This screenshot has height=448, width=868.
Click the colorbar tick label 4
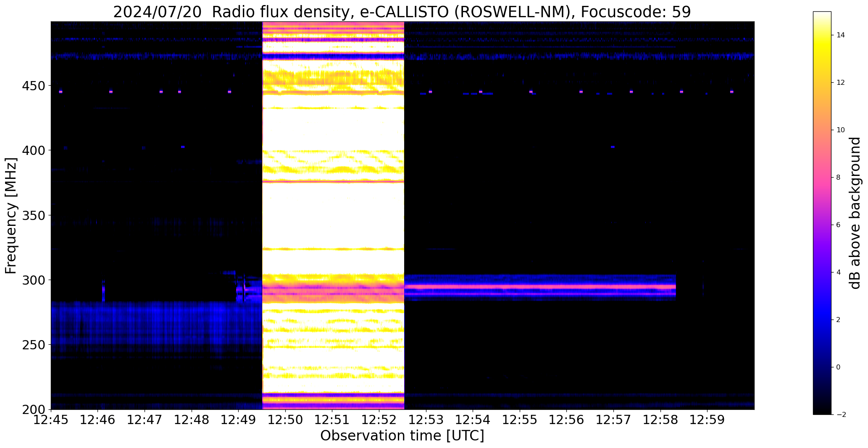coord(839,272)
